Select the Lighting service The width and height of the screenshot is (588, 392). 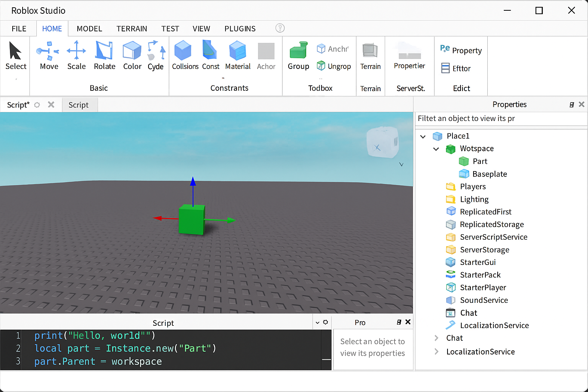coord(467,199)
